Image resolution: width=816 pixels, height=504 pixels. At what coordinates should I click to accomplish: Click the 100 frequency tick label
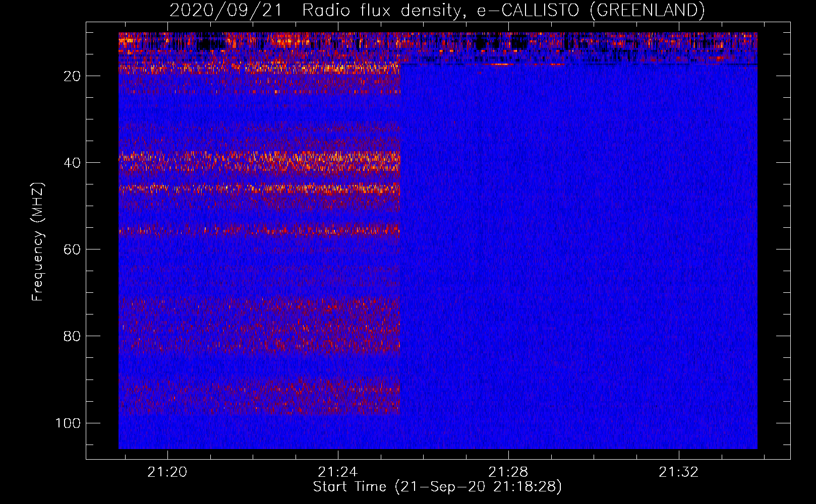[x=68, y=423]
